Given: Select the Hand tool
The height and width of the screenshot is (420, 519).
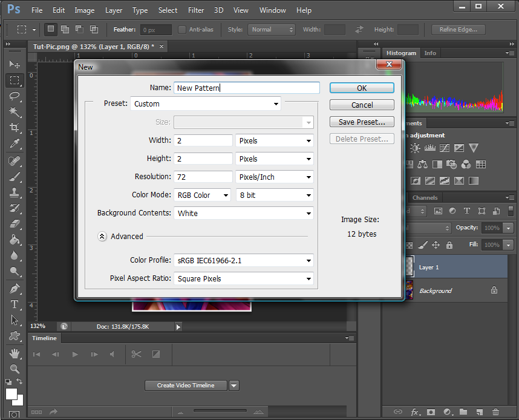Looking at the screenshot, I should point(15,353).
